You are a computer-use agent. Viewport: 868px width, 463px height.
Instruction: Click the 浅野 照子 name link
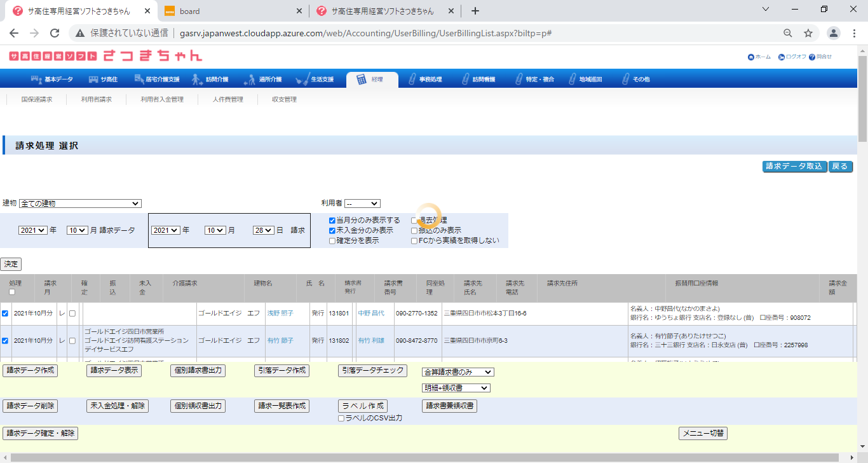point(280,314)
